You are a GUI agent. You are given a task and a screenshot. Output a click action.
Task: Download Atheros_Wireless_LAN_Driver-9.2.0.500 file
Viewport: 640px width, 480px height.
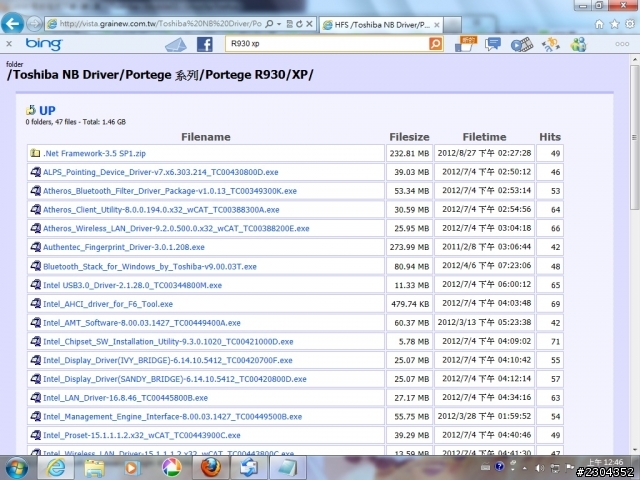pyautogui.click(x=176, y=229)
